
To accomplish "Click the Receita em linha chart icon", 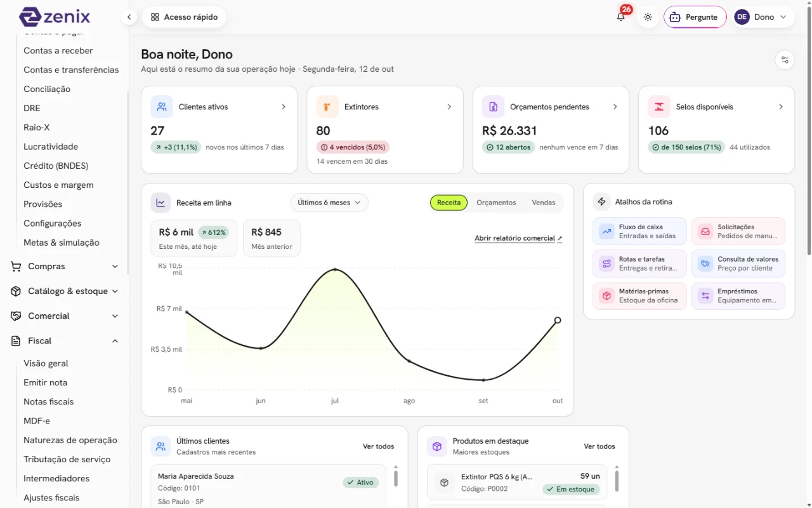I will [x=161, y=203].
